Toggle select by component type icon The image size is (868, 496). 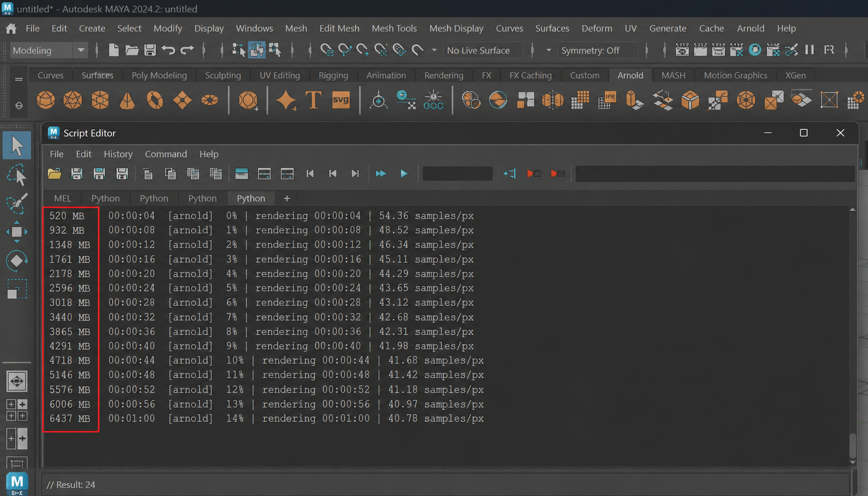275,50
